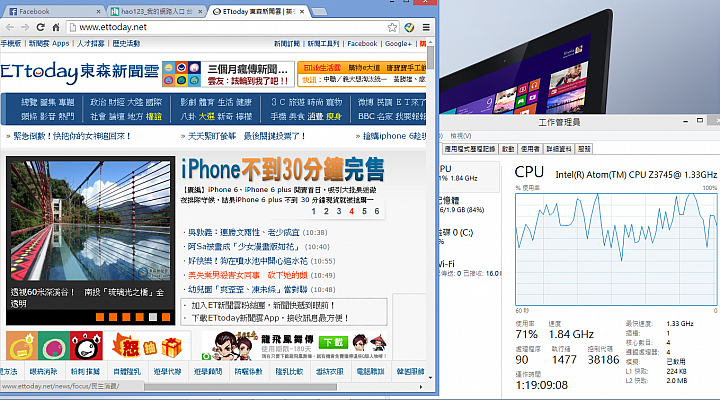
Task: Click the 下載ETtoday新聞雲App notice link
Action: click(270, 318)
